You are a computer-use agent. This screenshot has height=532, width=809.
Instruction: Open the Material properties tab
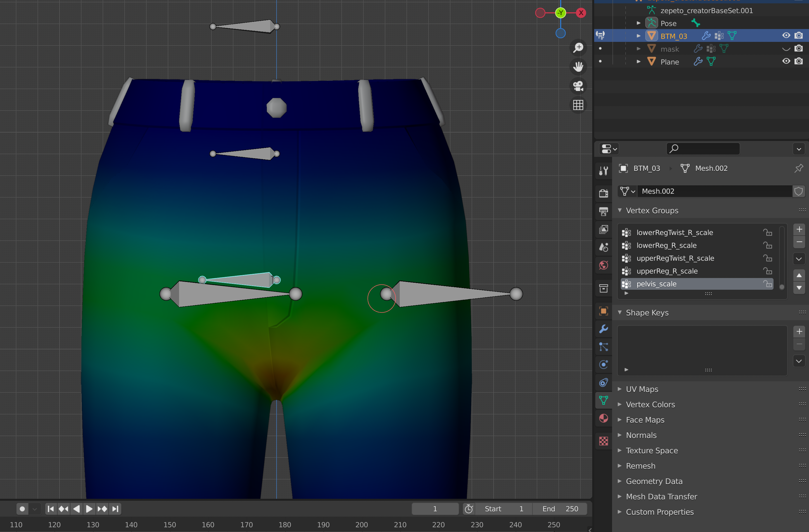tap(604, 418)
